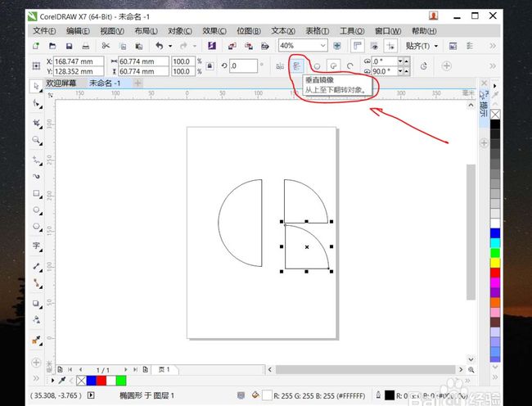The image size is (532, 406).
Task: Click the rotation angle input field
Action: [x=243, y=66]
